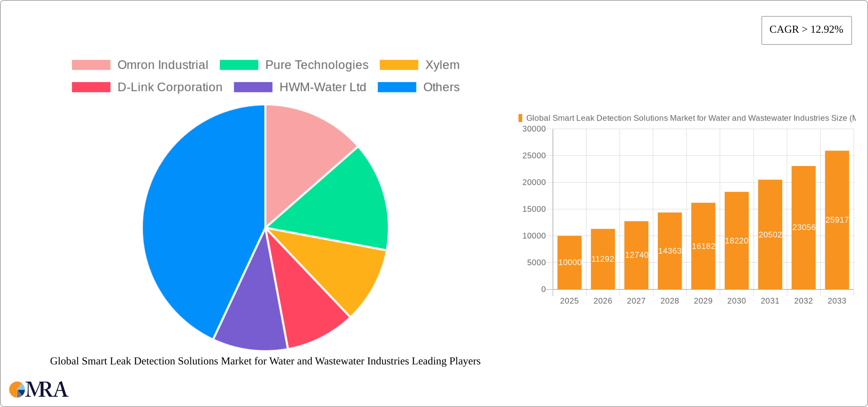The height and width of the screenshot is (407, 868).
Task: Click the 2030 bar labeled 18220
Action: click(737, 241)
